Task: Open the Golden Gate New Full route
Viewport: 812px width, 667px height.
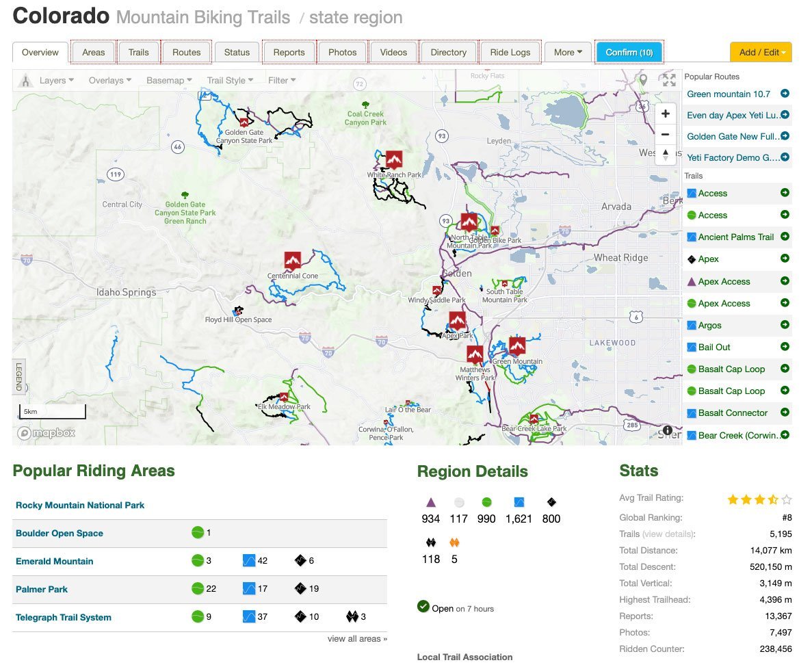Action: click(x=733, y=136)
